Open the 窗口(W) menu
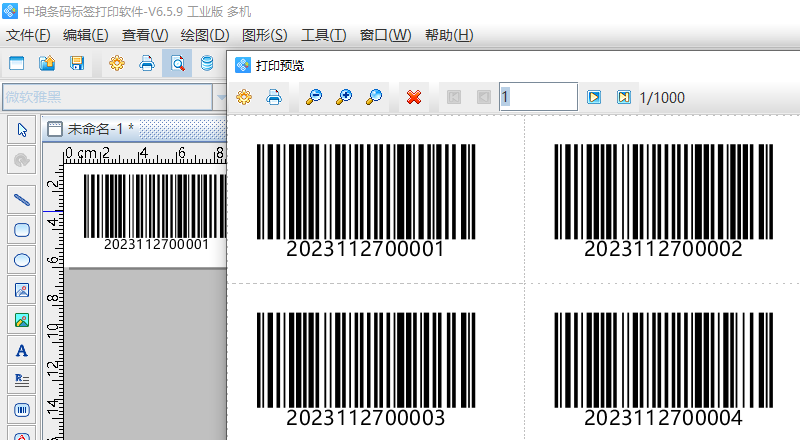This screenshot has width=800, height=440. click(x=385, y=35)
